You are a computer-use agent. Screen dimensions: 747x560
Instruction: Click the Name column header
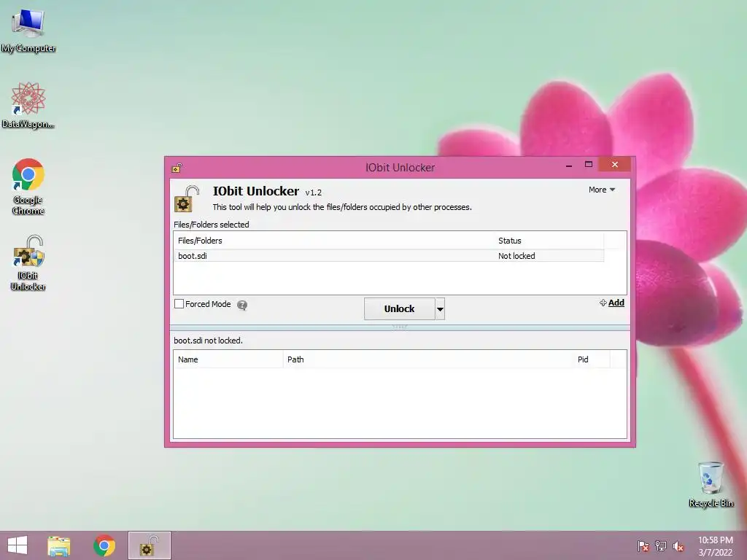point(228,359)
